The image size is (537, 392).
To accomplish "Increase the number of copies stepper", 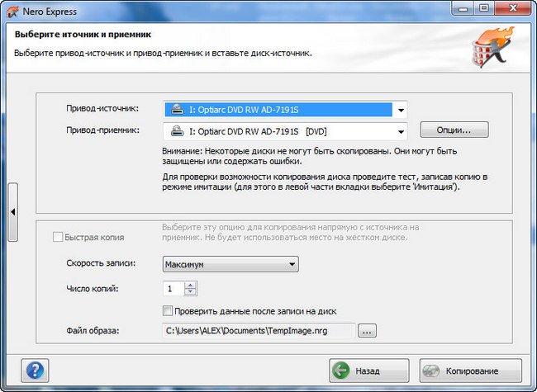I will coord(190,285).
